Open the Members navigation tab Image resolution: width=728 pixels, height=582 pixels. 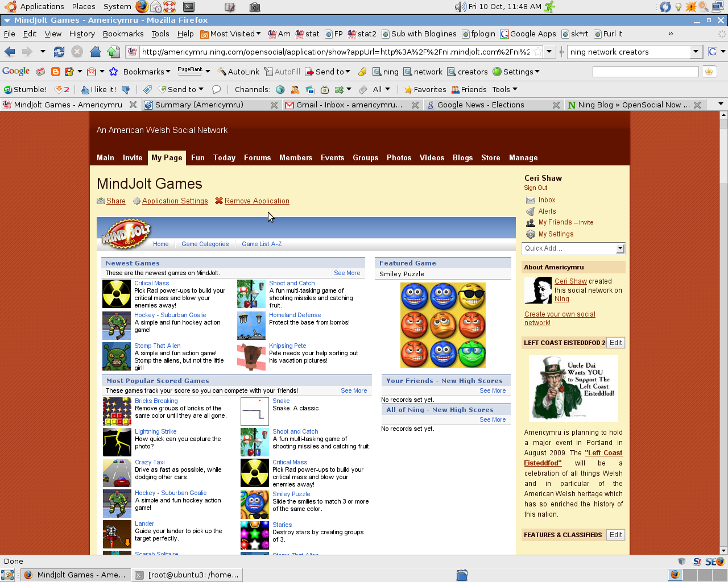[296, 158]
